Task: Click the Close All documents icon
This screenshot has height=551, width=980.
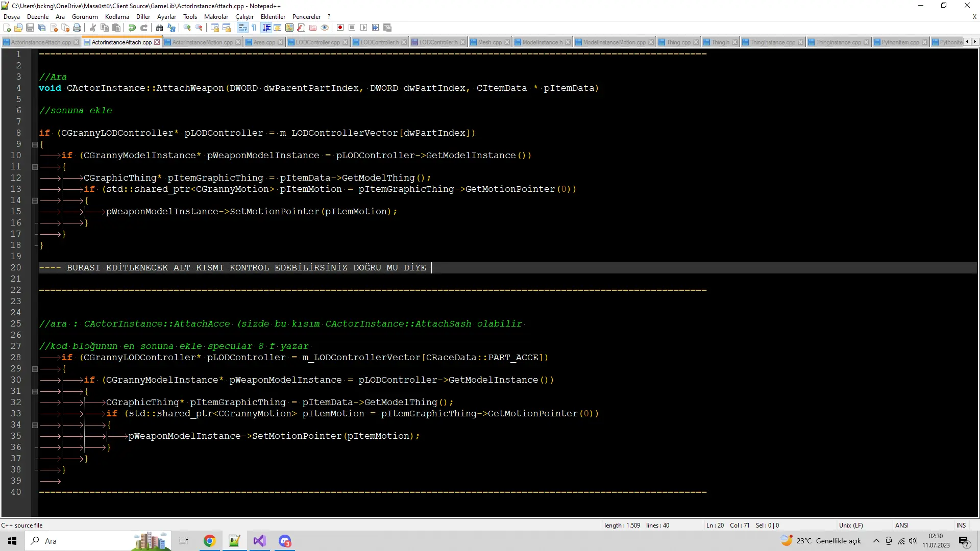Action: [x=65, y=28]
